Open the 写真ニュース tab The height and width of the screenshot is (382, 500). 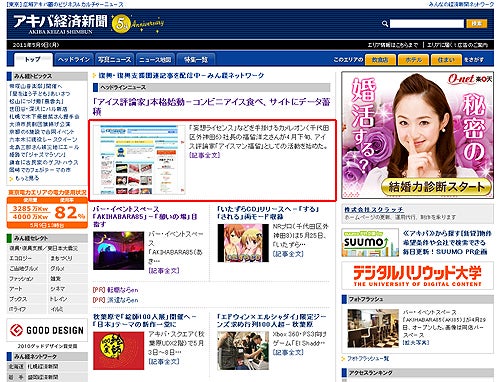point(114,60)
